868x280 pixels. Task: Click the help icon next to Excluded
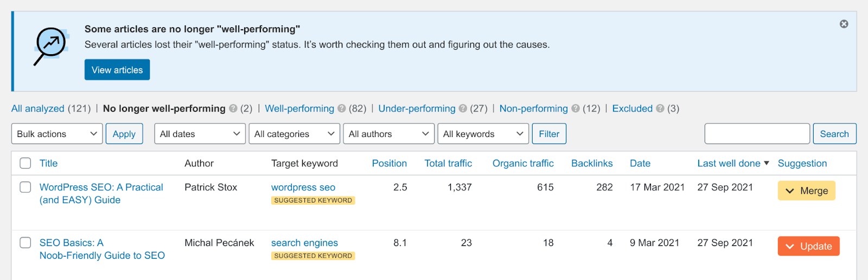click(660, 108)
